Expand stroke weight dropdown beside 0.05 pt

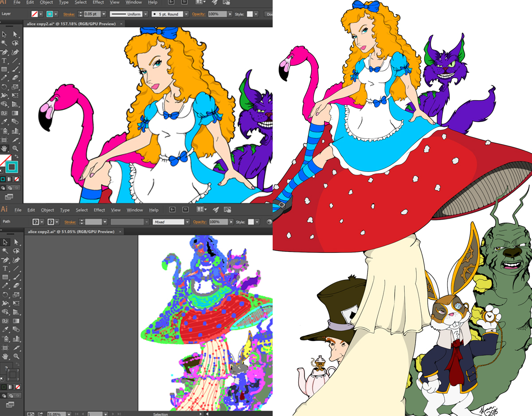[104, 14]
